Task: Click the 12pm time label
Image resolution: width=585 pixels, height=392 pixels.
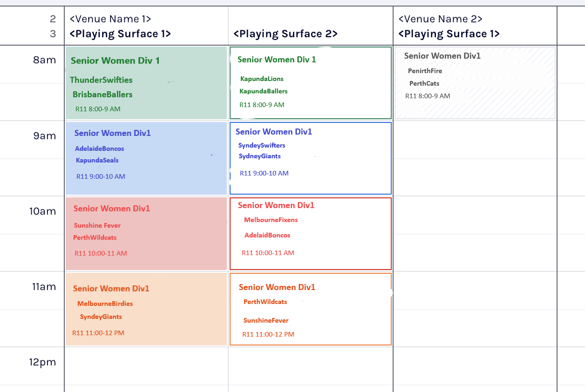Action: pos(43,362)
